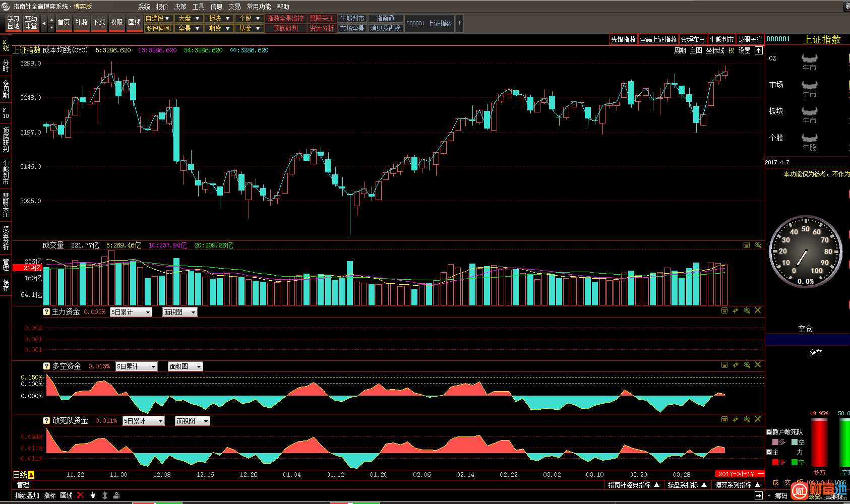Click the window icon in 敢死队资金 panel
850x504 pixels.
pyautogui.click(x=724, y=419)
